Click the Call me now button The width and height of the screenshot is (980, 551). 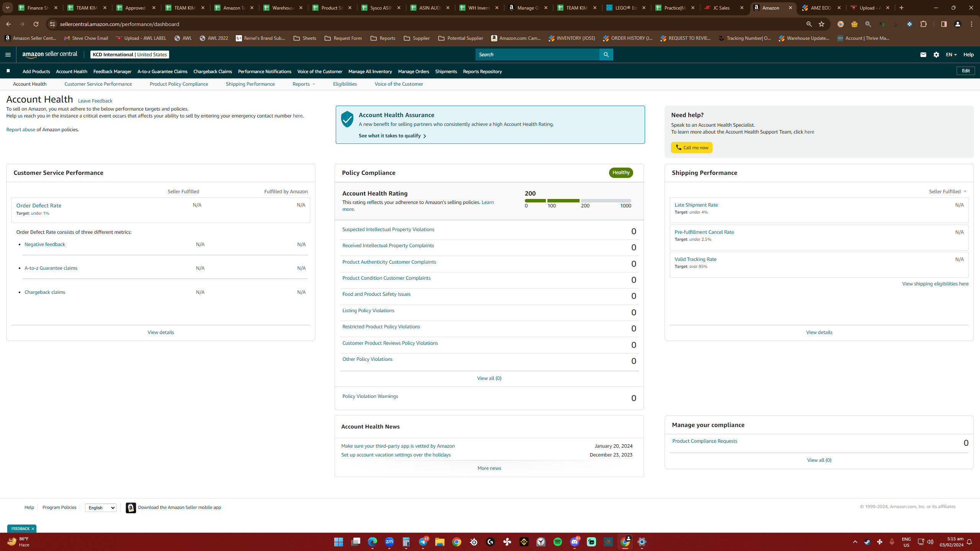click(x=692, y=148)
